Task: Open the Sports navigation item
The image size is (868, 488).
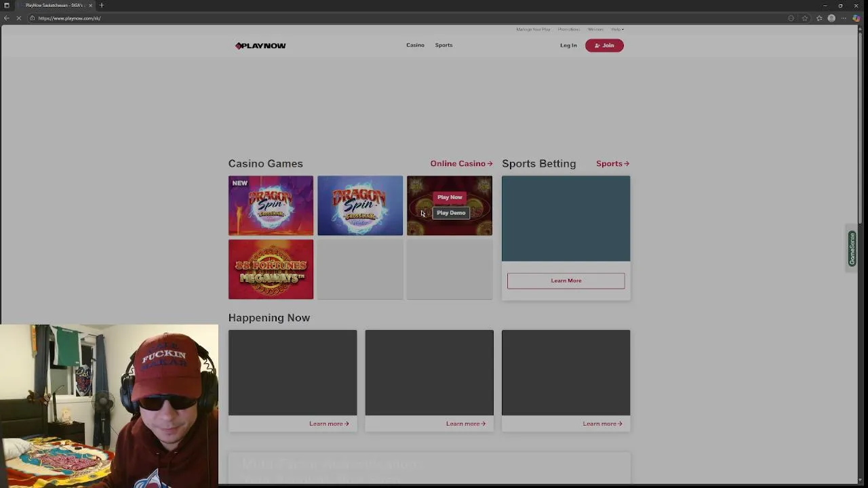Action: (443, 45)
